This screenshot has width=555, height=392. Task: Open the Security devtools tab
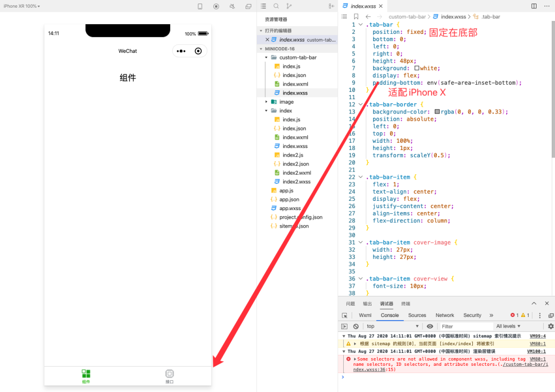[472, 315]
